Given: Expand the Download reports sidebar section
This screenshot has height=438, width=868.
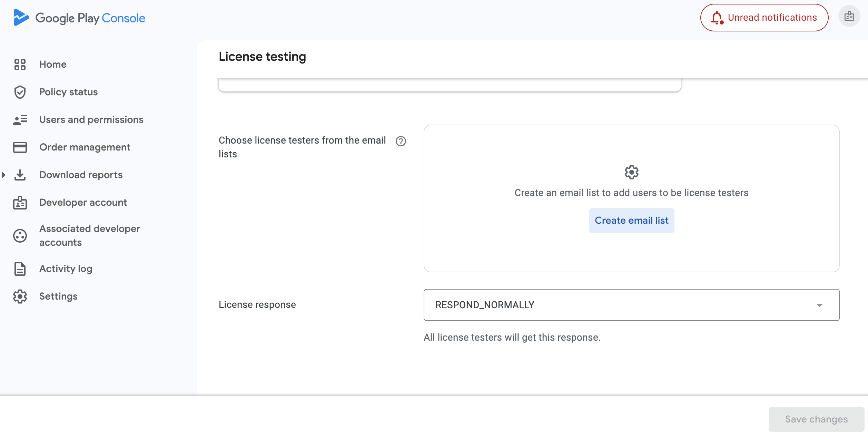Looking at the screenshot, I should point(4,175).
